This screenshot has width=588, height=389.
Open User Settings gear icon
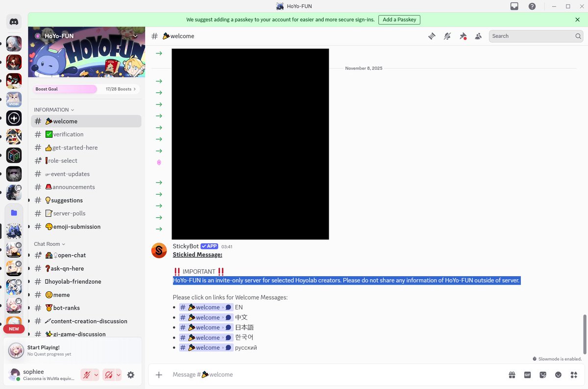click(x=131, y=375)
